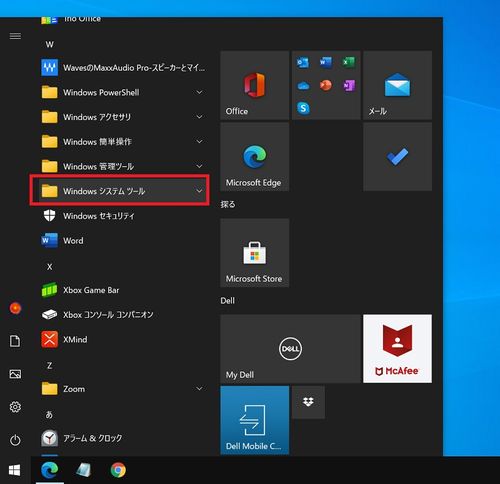Open the My Dell tile
Image resolution: width=500 pixels, height=484 pixels.
pyautogui.click(x=290, y=349)
